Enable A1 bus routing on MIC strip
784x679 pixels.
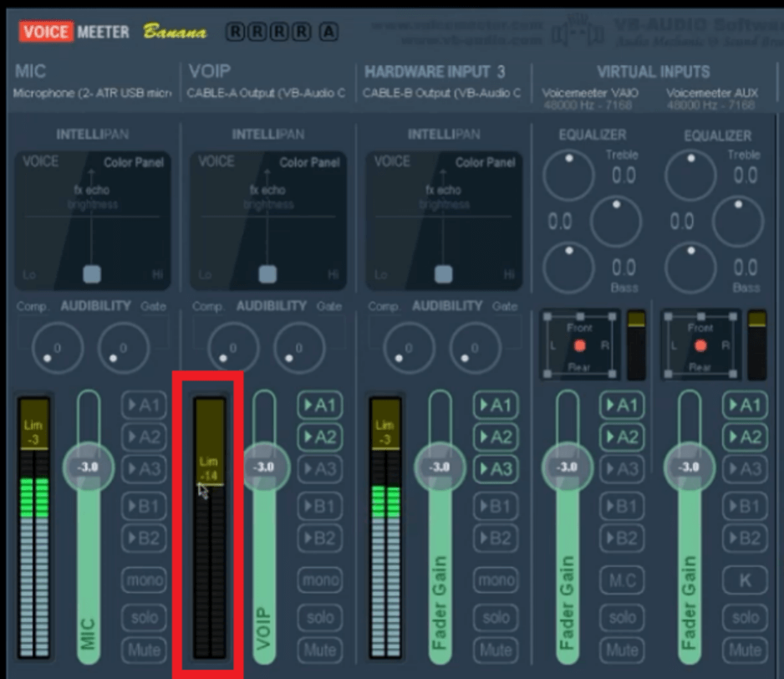coord(144,405)
